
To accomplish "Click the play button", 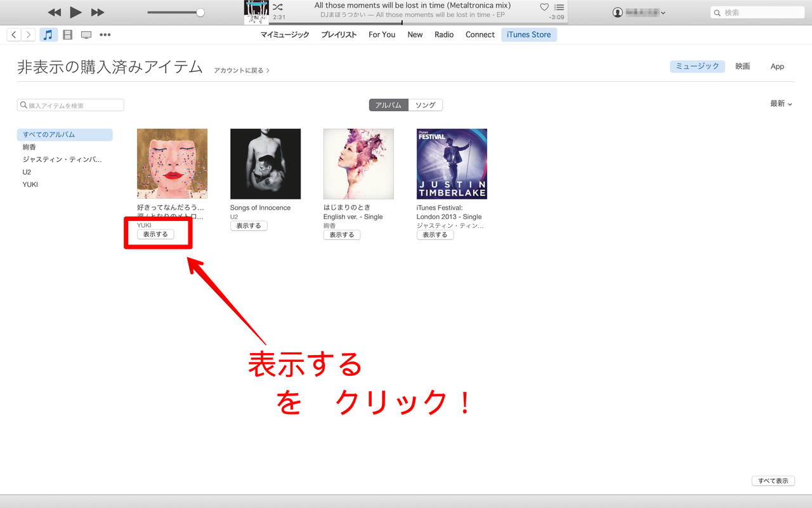I will (75, 12).
